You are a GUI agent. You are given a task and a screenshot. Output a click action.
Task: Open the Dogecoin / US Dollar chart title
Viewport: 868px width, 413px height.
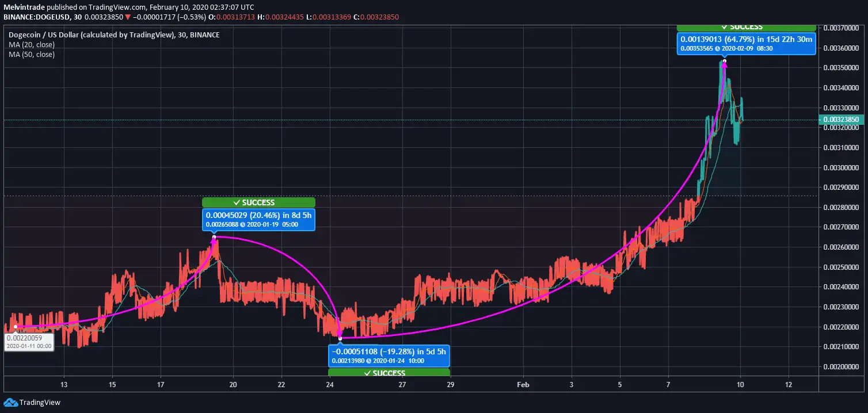pos(114,35)
